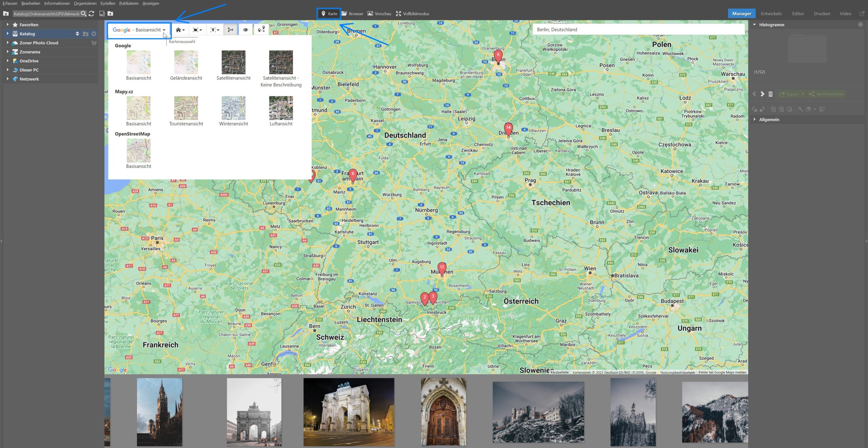Open the Publizieren menu
This screenshot has height=448, width=868.
[129, 3]
